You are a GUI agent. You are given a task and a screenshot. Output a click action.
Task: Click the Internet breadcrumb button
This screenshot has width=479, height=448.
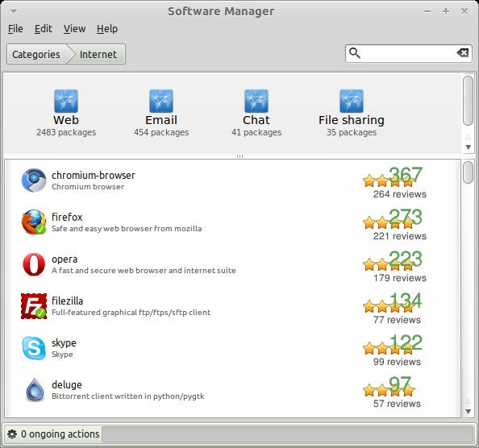tap(98, 54)
